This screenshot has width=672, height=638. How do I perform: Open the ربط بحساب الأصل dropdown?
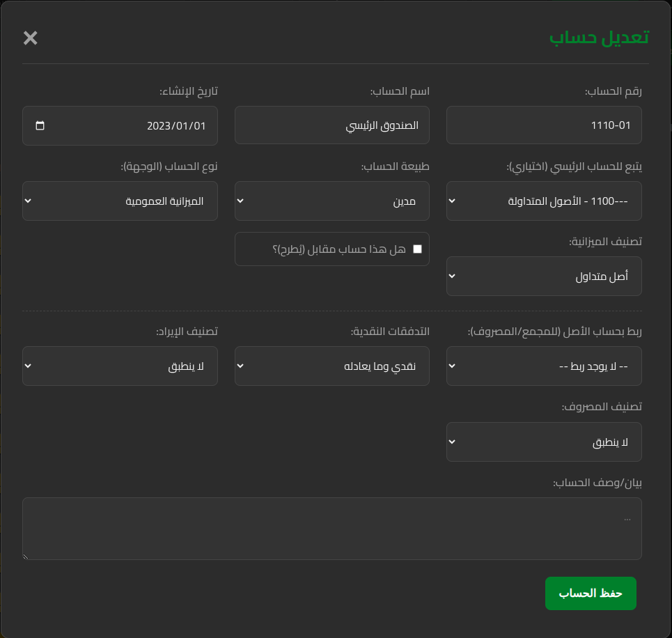[544, 366]
